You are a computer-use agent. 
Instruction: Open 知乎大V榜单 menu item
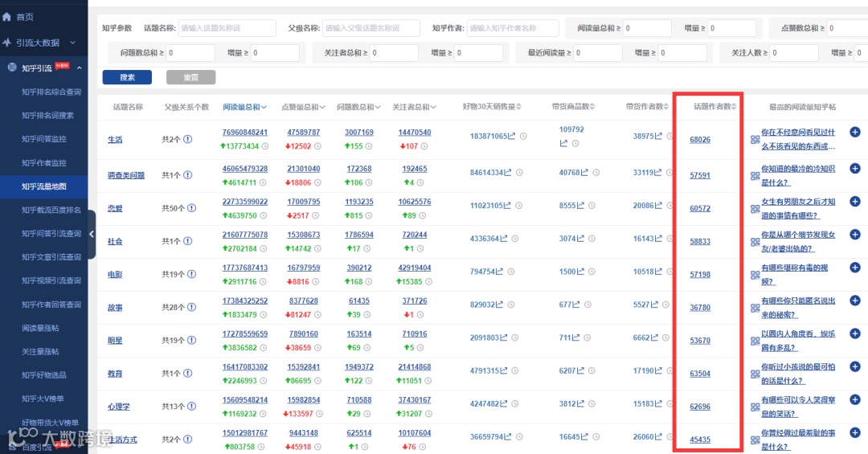click(x=43, y=399)
